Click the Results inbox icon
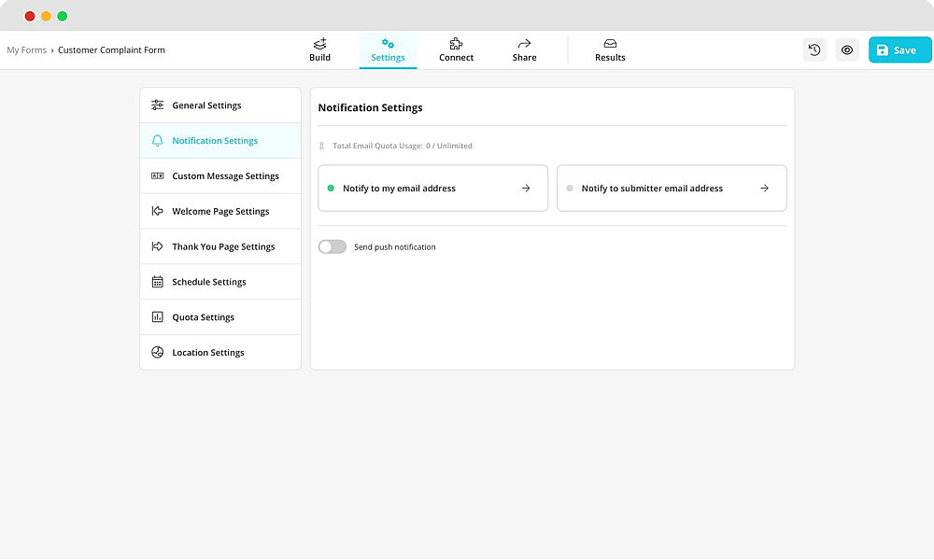Image resolution: width=934 pixels, height=560 pixels. (610, 44)
